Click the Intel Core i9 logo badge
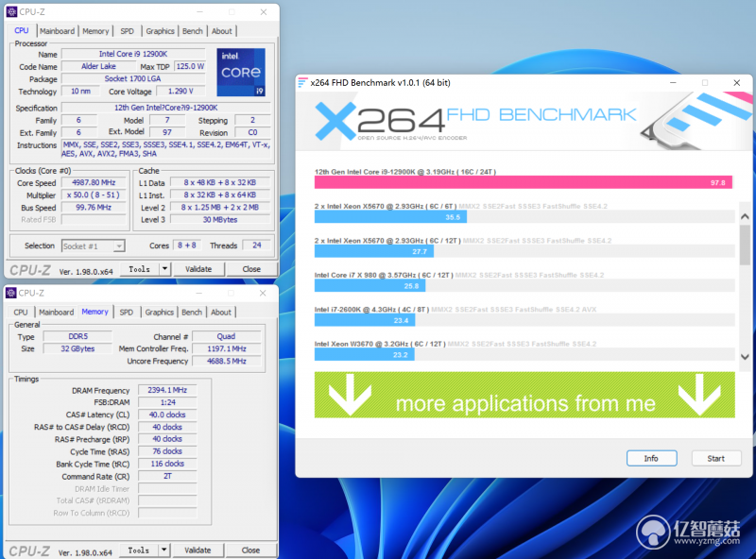Screen dimensions: 756x559 pos(241,73)
